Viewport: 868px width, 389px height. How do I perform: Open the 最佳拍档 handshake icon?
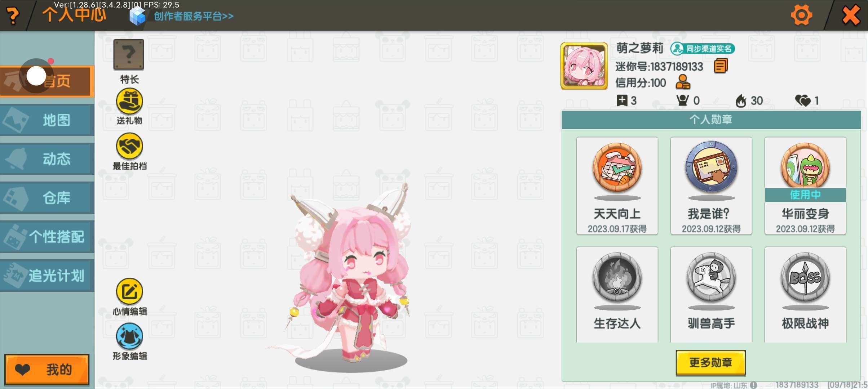[129, 146]
